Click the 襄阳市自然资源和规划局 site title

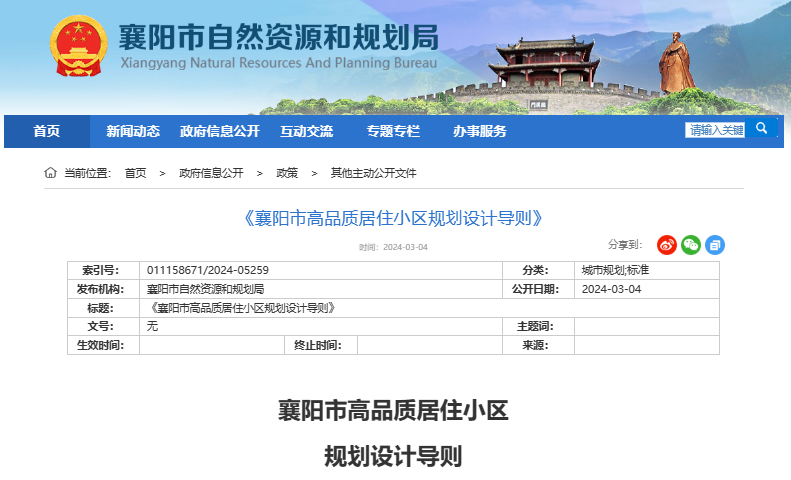[278, 37]
